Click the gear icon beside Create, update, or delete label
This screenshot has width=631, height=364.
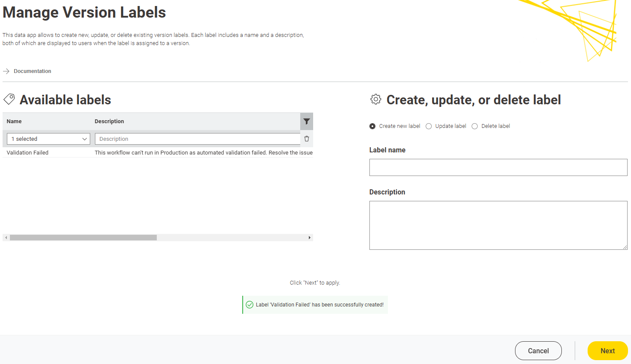pyautogui.click(x=376, y=99)
